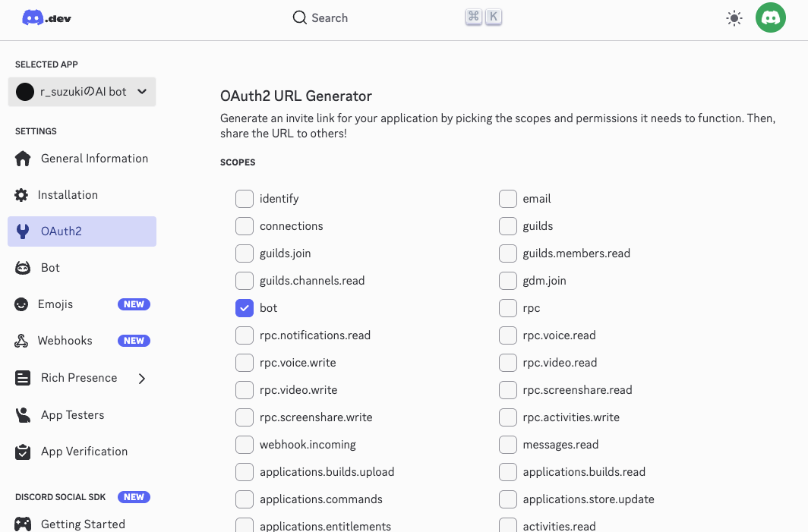The height and width of the screenshot is (532, 808).
Task: Toggle the light/dark theme sun icon
Action: 734,18
